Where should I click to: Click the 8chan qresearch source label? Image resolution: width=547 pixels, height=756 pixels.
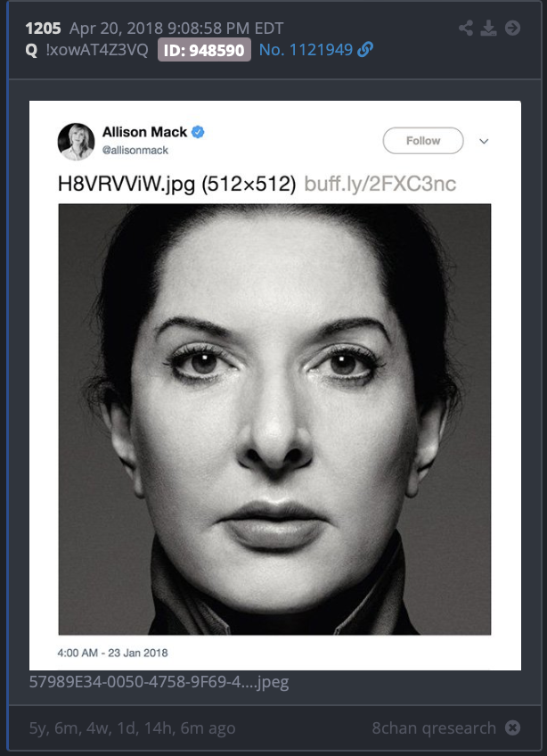434,727
